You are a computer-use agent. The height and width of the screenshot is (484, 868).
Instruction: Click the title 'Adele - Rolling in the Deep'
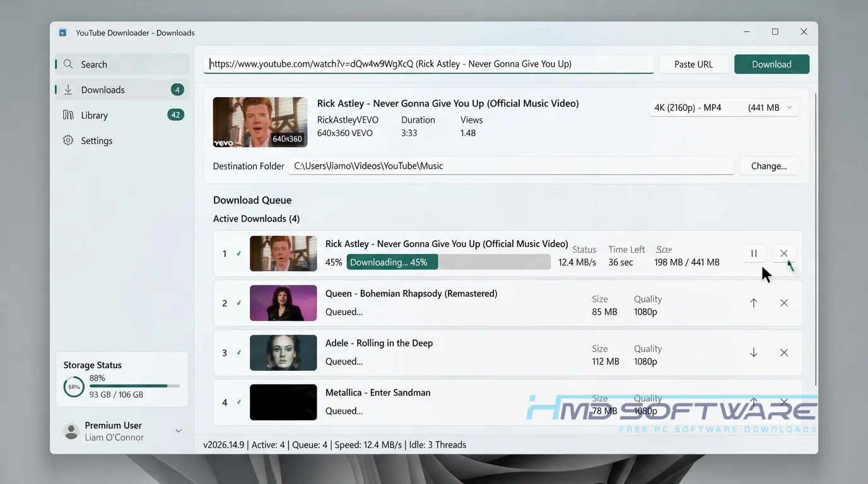[x=379, y=343]
